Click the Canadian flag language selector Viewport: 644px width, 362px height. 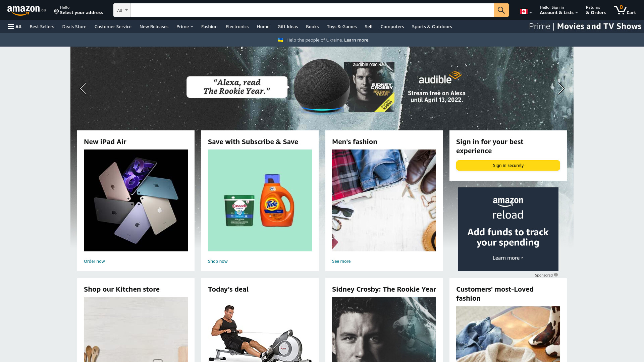(x=526, y=12)
